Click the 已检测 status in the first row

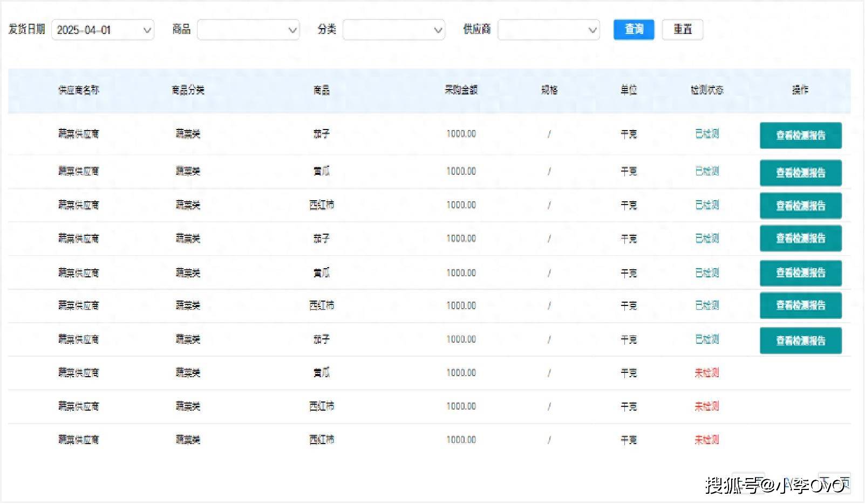click(x=707, y=134)
